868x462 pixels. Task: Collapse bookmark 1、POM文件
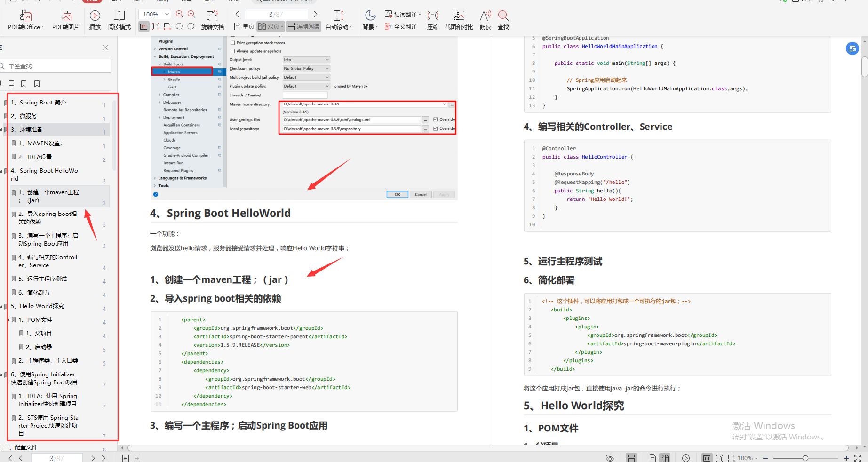coord(9,320)
